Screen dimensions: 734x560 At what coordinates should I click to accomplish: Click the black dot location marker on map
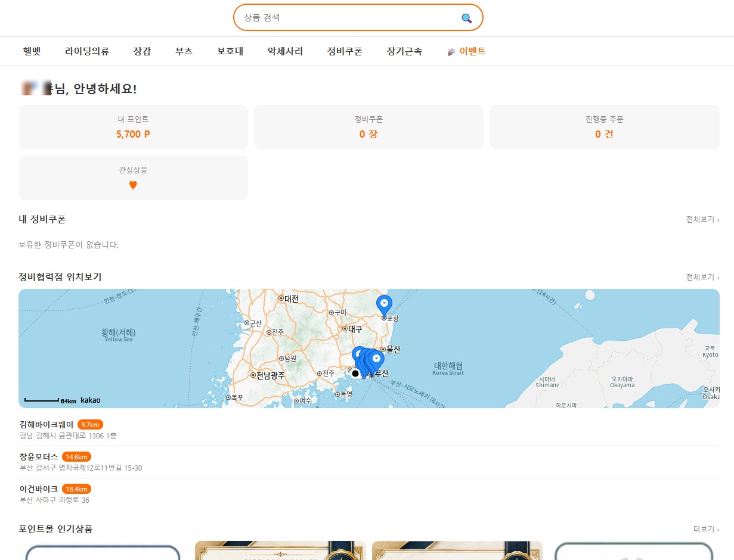pos(355,374)
